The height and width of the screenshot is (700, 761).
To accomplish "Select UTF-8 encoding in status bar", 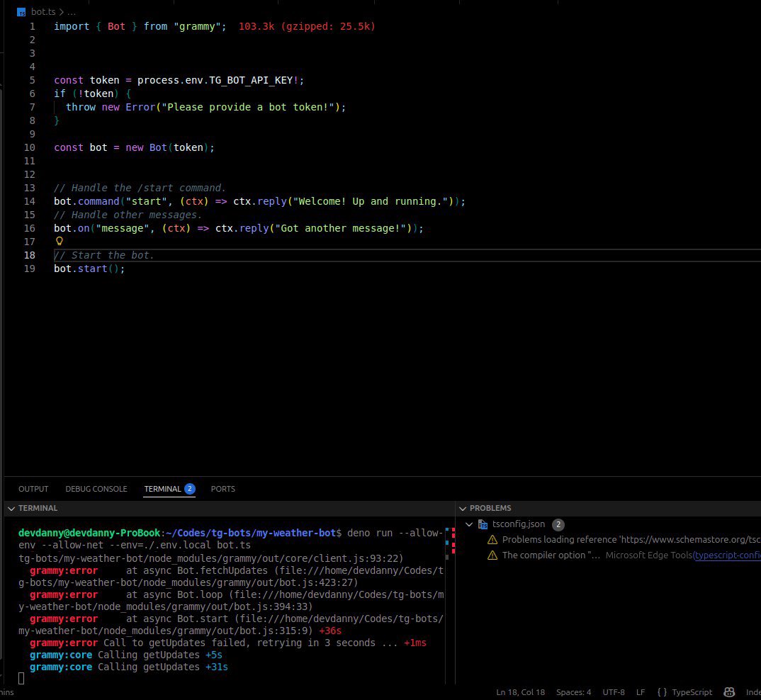I will pos(614,692).
